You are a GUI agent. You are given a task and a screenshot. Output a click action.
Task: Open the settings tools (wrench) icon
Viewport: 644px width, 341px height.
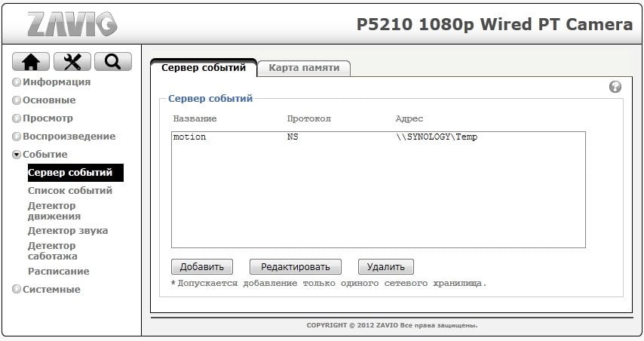pyautogui.click(x=72, y=62)
